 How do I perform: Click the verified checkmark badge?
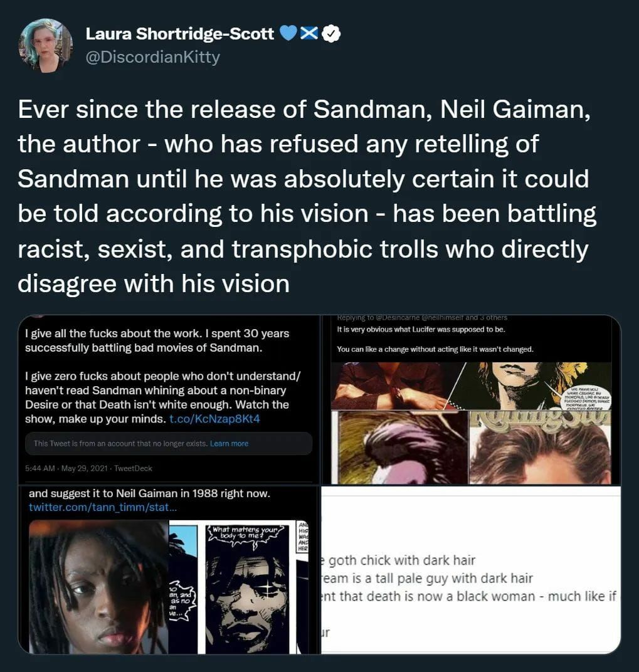click(331, 33)
